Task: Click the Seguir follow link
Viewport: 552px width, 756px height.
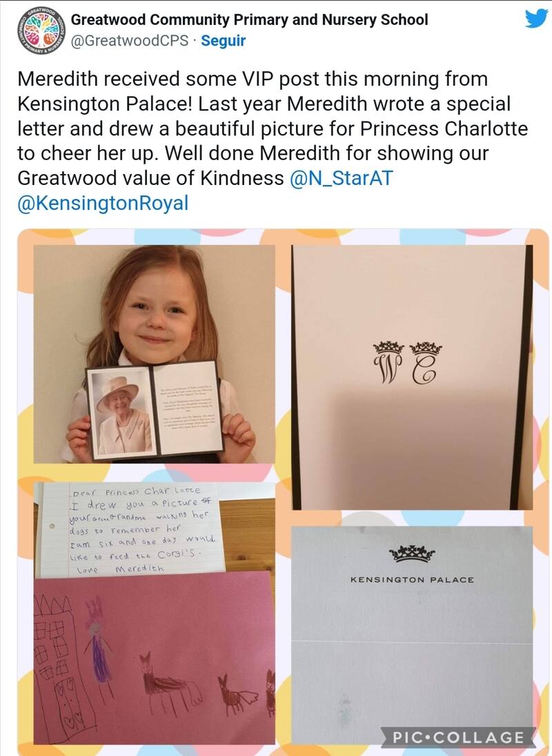Action: (224, 41)
